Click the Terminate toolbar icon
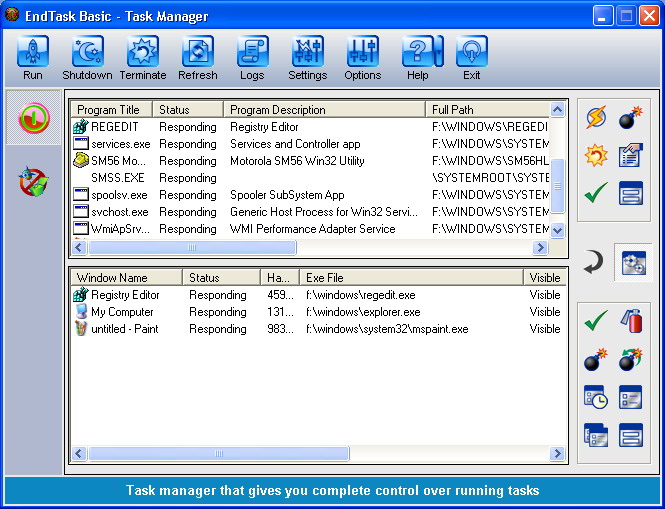Image resolution: width=665 pixels, height=509 pixels. tap(142, 51)
